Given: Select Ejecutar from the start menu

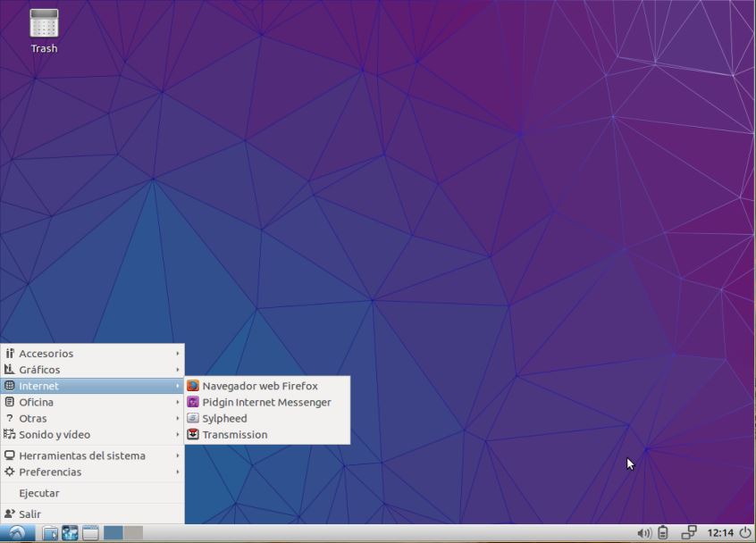Looking at the screenshot, I should coord(39,493).
